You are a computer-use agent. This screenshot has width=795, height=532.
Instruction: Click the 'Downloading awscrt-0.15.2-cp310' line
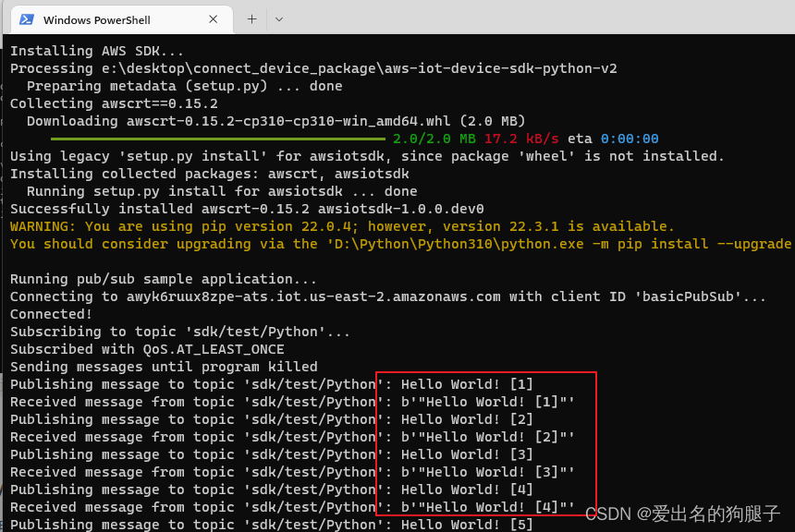click(x=275, y=121)
